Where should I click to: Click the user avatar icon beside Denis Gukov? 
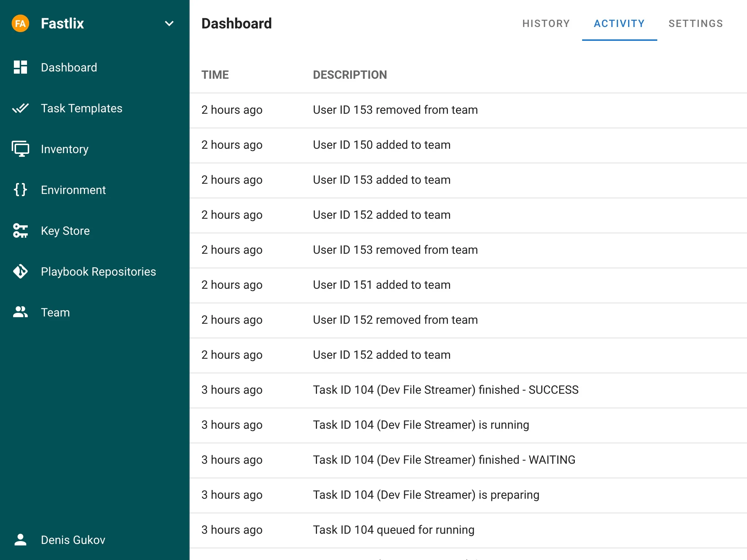tap(20, 540)
